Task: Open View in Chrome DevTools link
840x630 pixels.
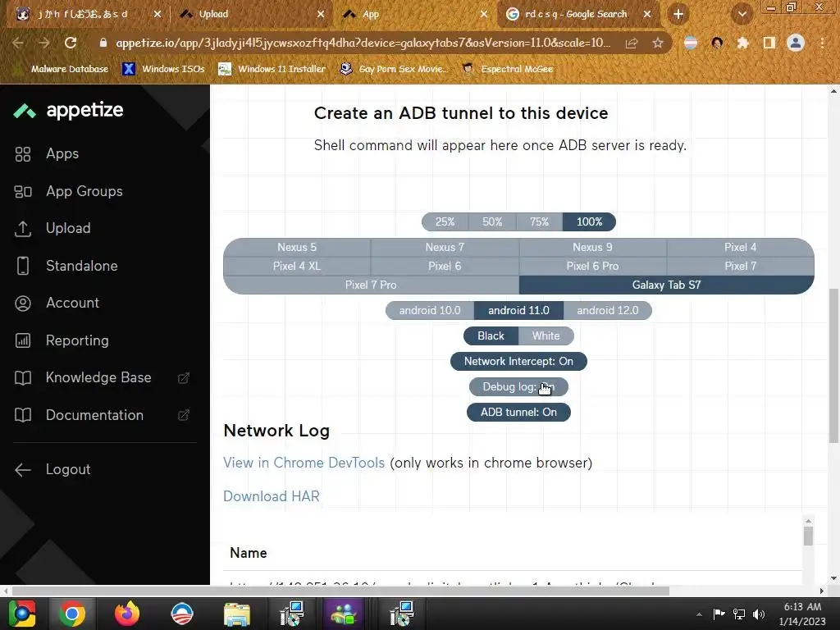Action: 304,463
